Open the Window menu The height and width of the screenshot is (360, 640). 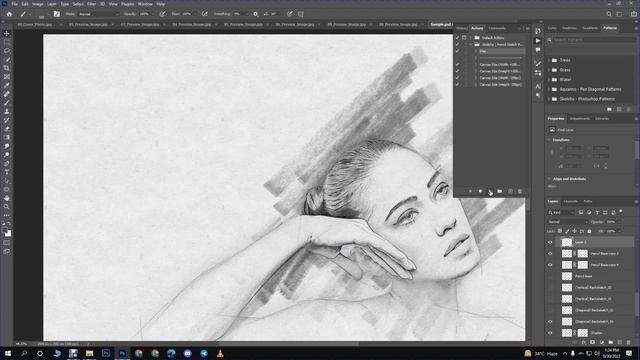[145, 4]
